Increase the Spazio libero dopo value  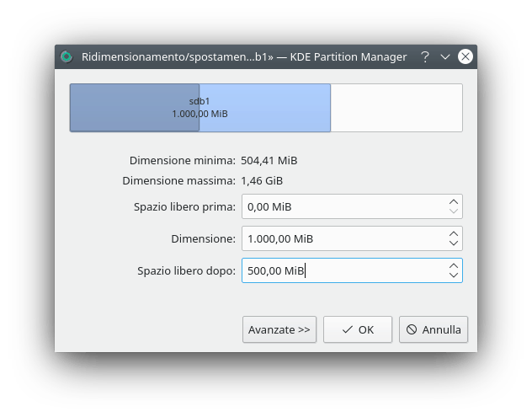point(454,265)
